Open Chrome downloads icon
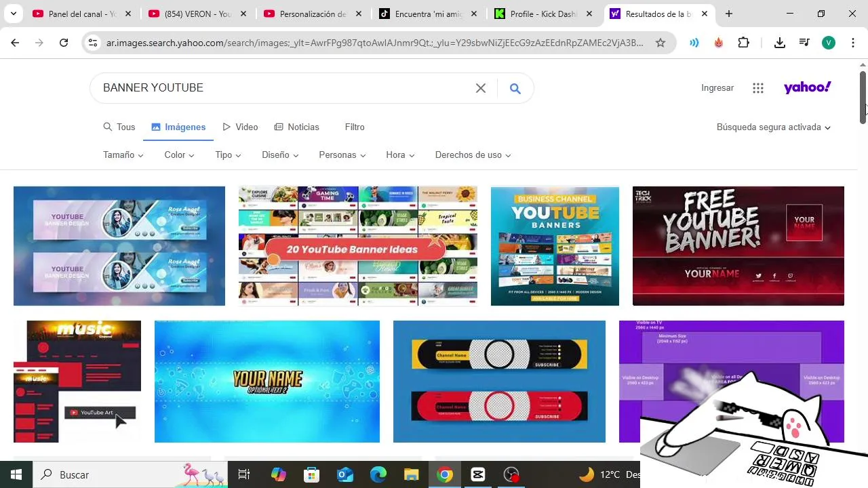The width and height of the screenshot is (868, 488). 780,43
